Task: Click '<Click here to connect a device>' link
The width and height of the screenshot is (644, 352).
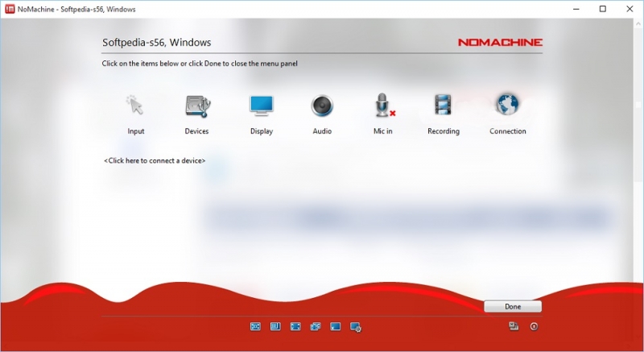Action: (x=155, y=160)
